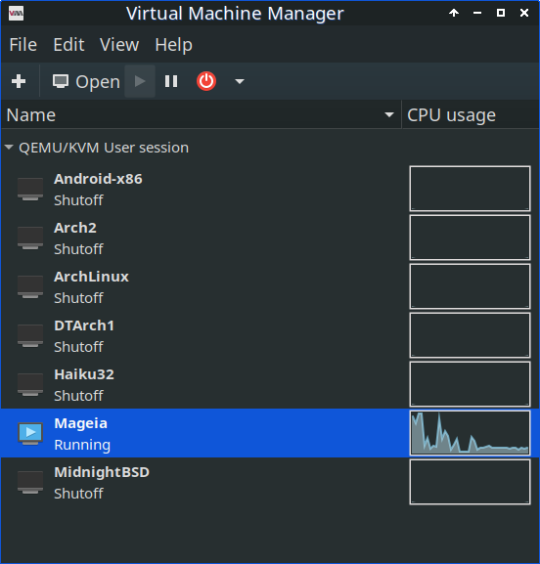Viewport: 540px width, 564px height.
Task: Select the MidnightBSD virtual machine
Action: [270, 482]
